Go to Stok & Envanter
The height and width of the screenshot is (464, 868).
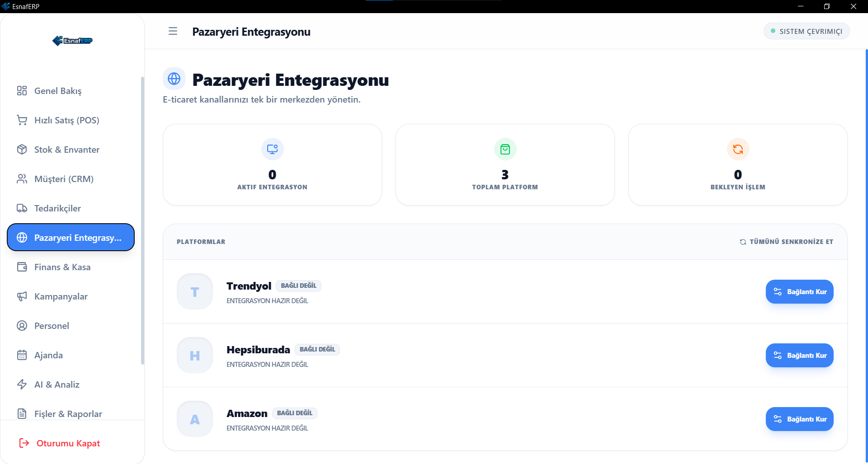71,150
